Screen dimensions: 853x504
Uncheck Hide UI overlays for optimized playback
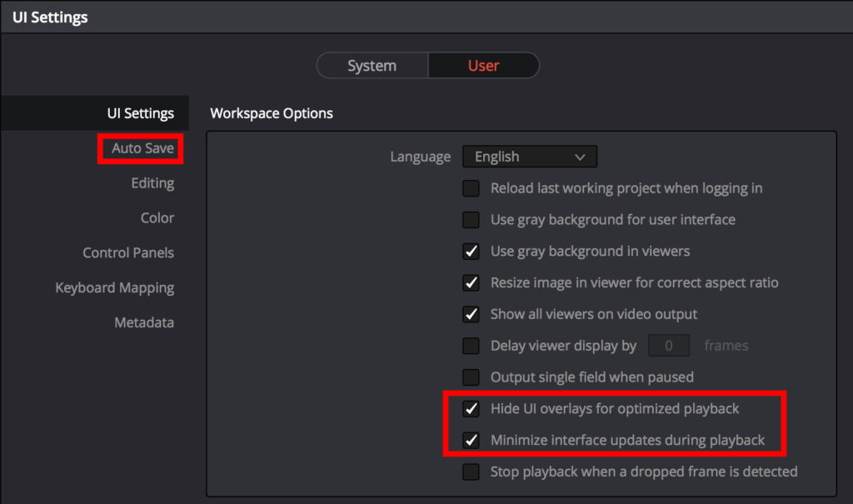point(471,409)
